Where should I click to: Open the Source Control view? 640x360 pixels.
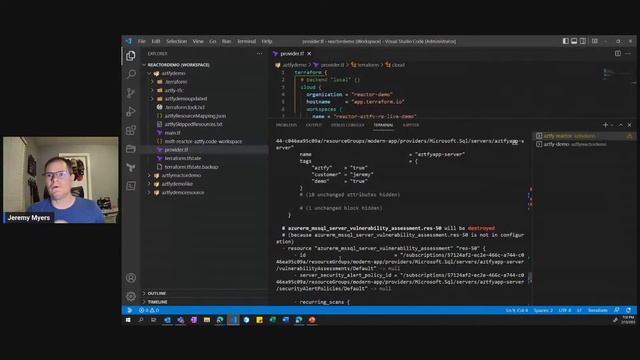[x=131, y=93]
